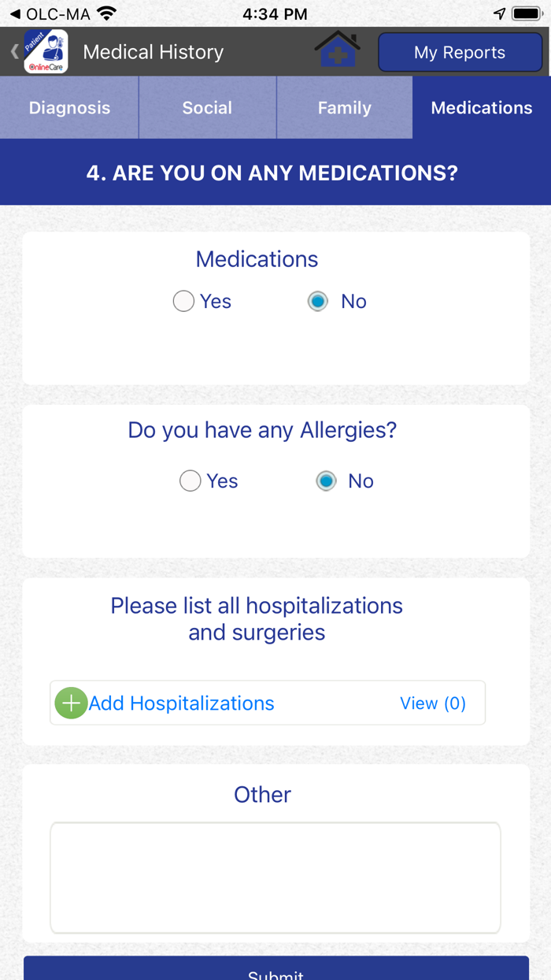
Task: Select Yes for Medications
Action: (x=183, y=301)
